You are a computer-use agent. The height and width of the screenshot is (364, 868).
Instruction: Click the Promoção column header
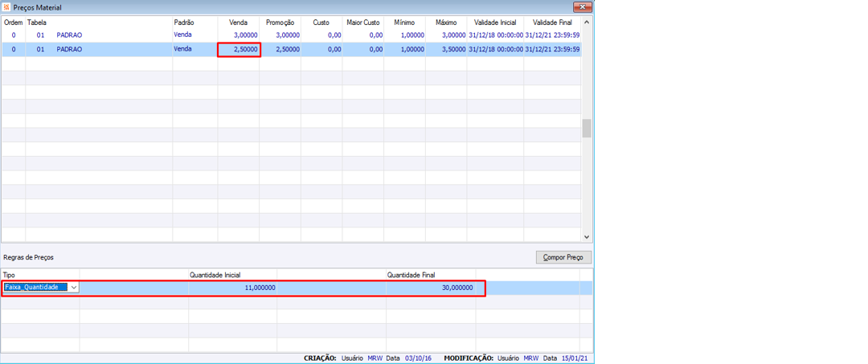(x=280, y=22)
